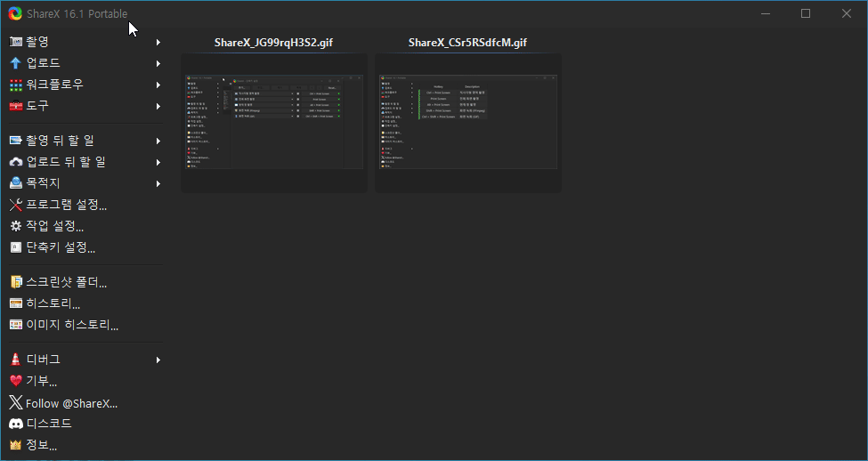Click the cloud icon beside 업로드 뒤 할 일
Screen dimensions: 868x461
tap(15, 162)
